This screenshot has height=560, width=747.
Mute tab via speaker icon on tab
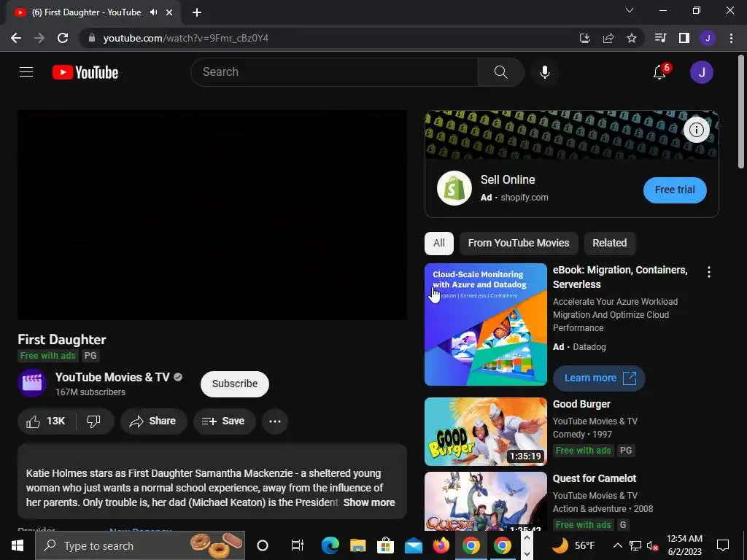pos(153,12)
